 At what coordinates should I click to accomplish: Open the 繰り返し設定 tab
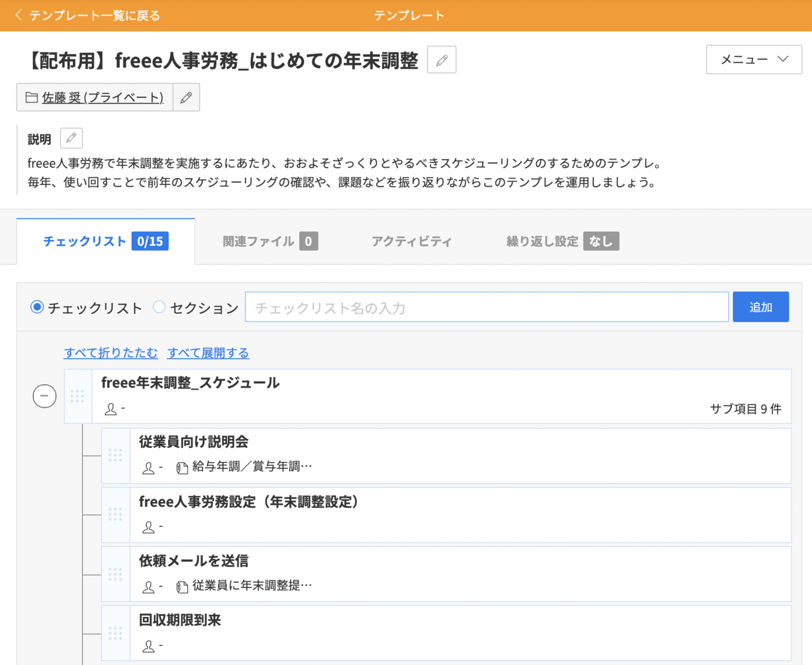pyautogui.click(x=562, y=242)
